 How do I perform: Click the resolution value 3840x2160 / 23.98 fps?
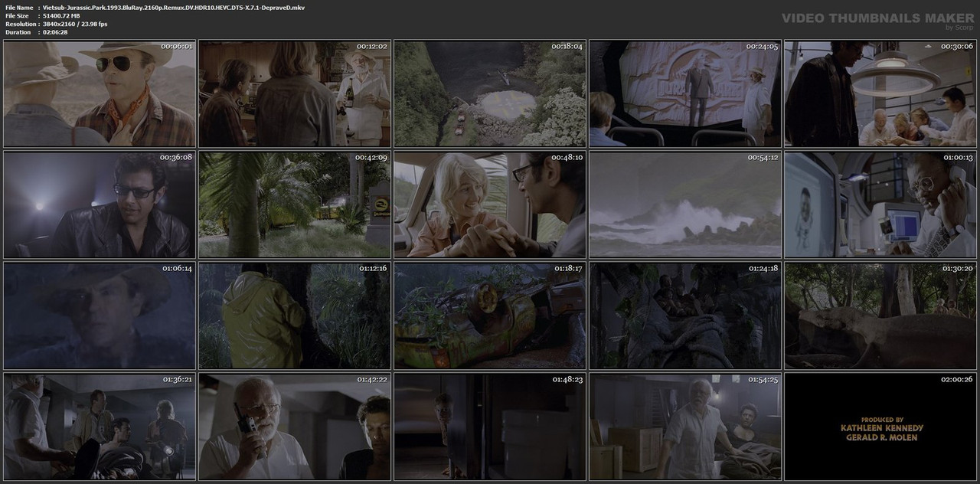(75, 24)
